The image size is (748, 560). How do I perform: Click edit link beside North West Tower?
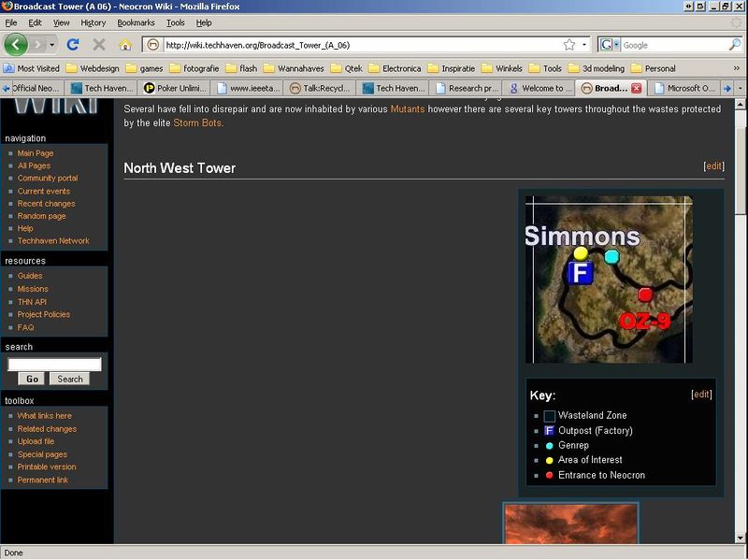coord(713,165)
